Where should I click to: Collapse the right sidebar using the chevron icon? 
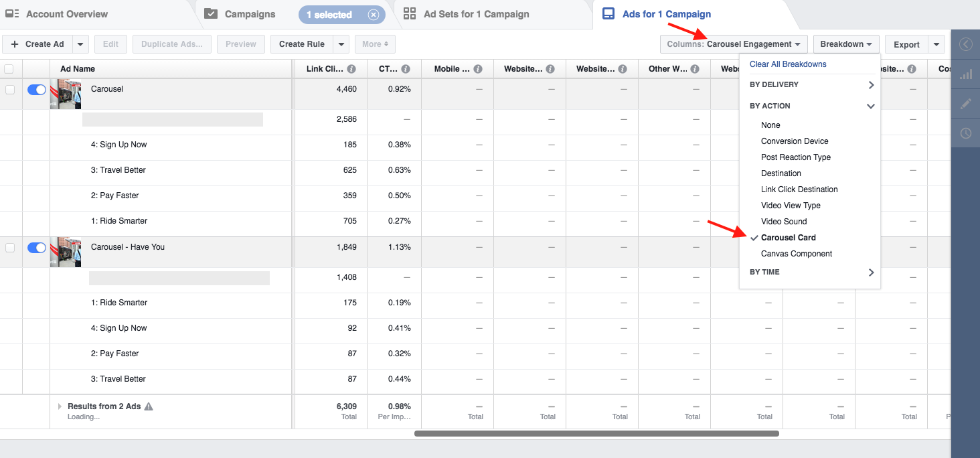(x=966, y=44)
